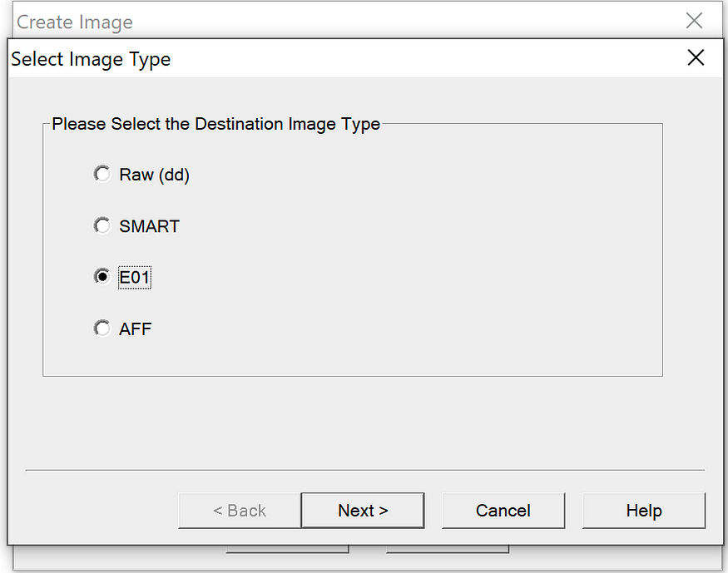Proceed with the Next > button

coord(363,511)
